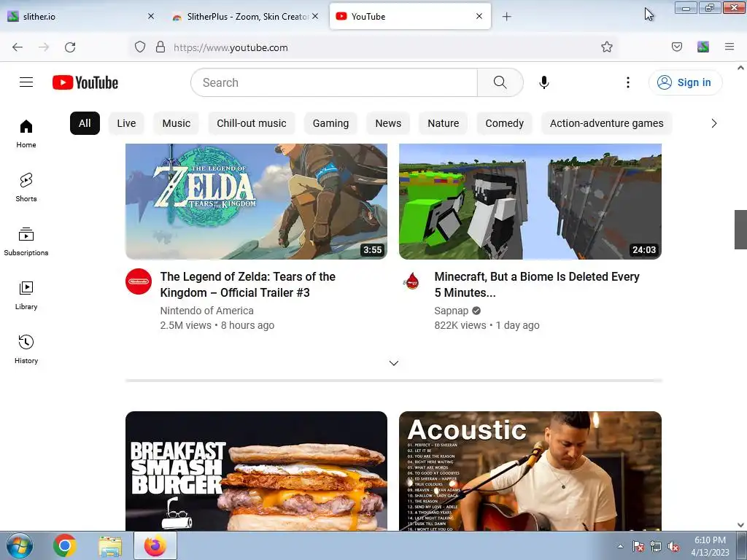Go back with browser back arrow
This screenshot has width=747, height=560.
point(18,47)
